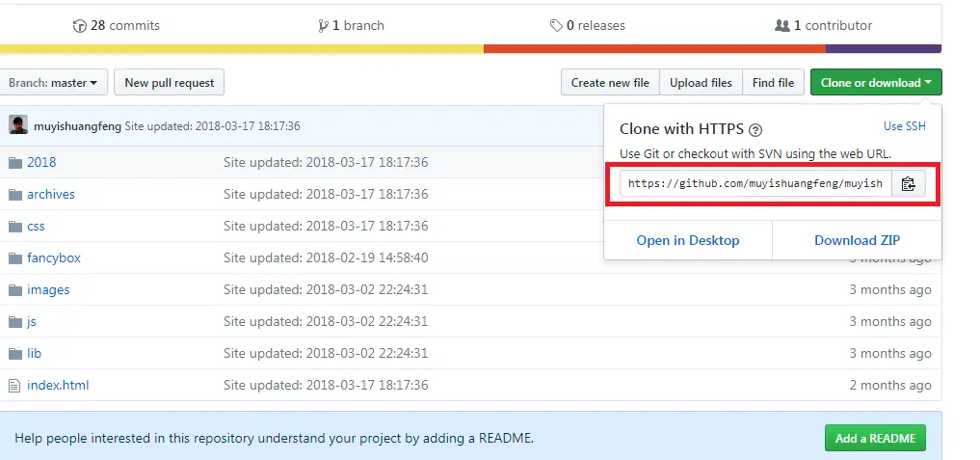This screenshot has width=980, height=460.
Task: Open the help icon beside Clone with HTTPS
Action: point(755,130)
